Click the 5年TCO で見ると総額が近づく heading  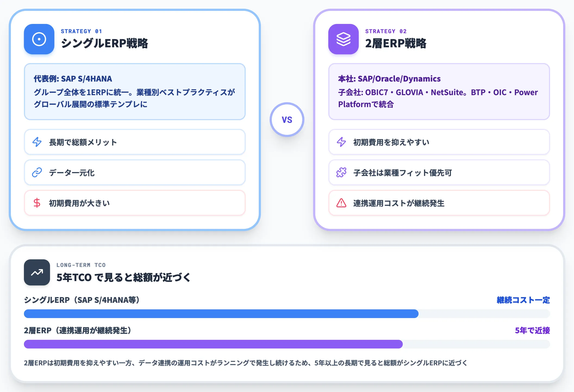pos(124,277)
